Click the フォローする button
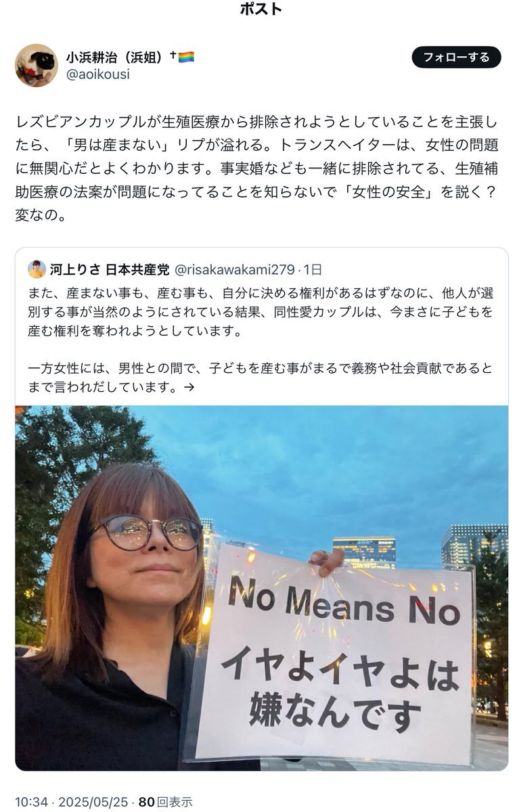 pos(456,58)
